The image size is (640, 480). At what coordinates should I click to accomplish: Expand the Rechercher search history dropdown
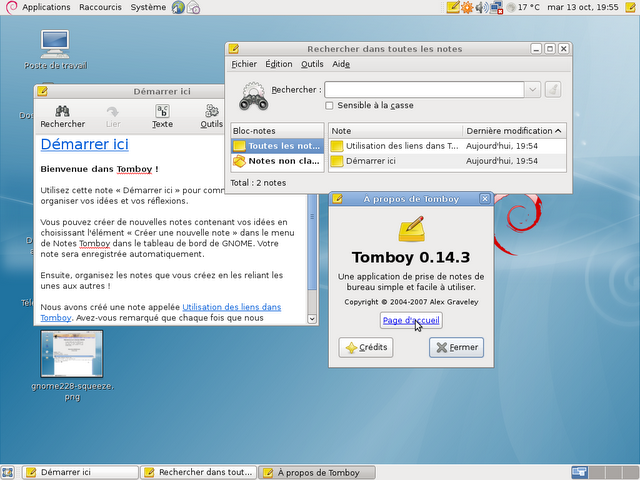click(533, 89)
